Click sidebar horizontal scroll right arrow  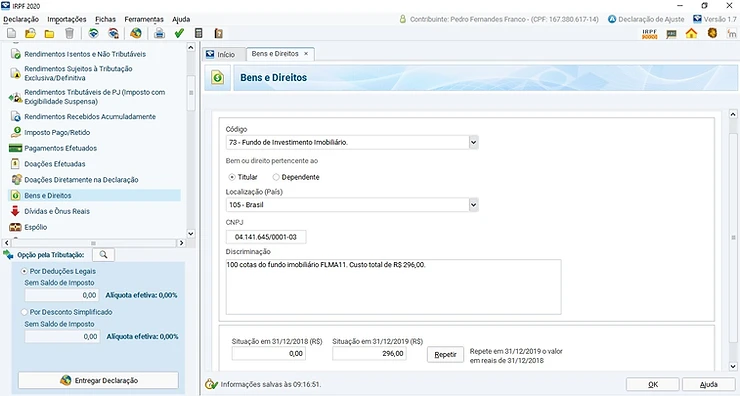[x=181, y=243]
